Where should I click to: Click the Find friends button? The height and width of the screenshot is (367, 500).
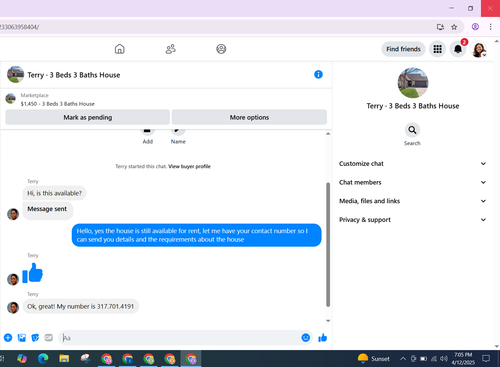(403, 49)
